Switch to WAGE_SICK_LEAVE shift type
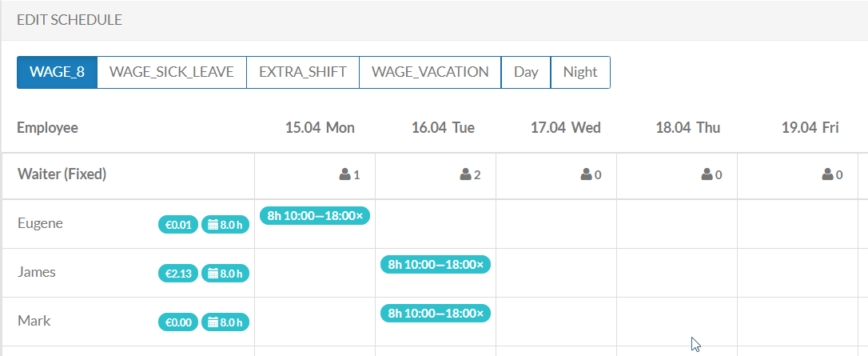Image resolution: width=868 pixels, height=356 pixels. click(171, 72)
